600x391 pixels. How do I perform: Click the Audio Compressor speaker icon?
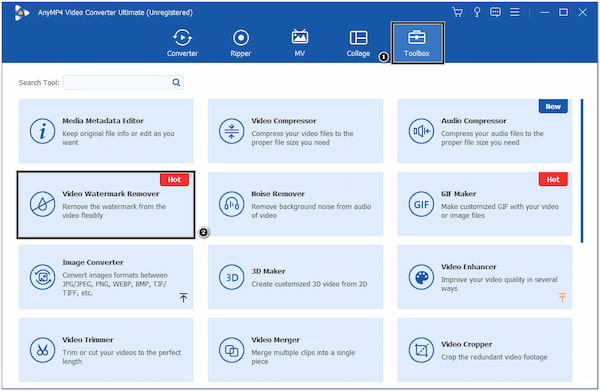(x=421, y=131)
